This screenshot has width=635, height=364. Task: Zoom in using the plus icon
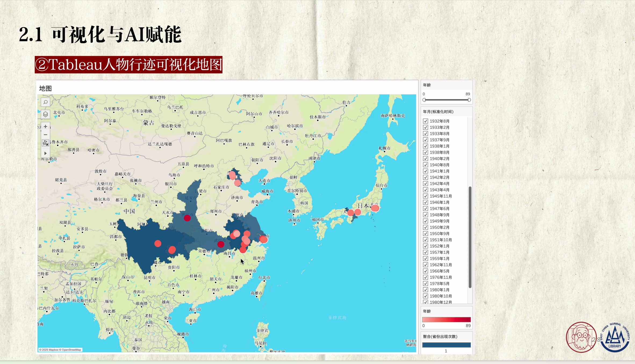pos(45,126)
